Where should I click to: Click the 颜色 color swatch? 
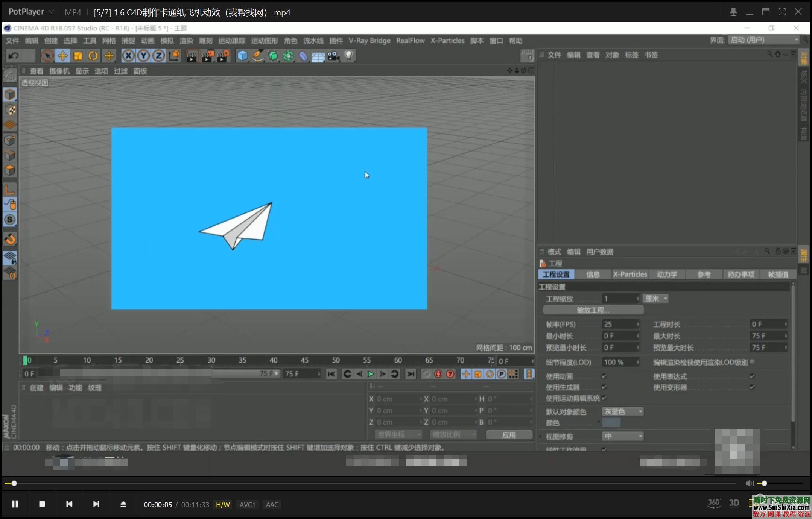pos(611,423)
